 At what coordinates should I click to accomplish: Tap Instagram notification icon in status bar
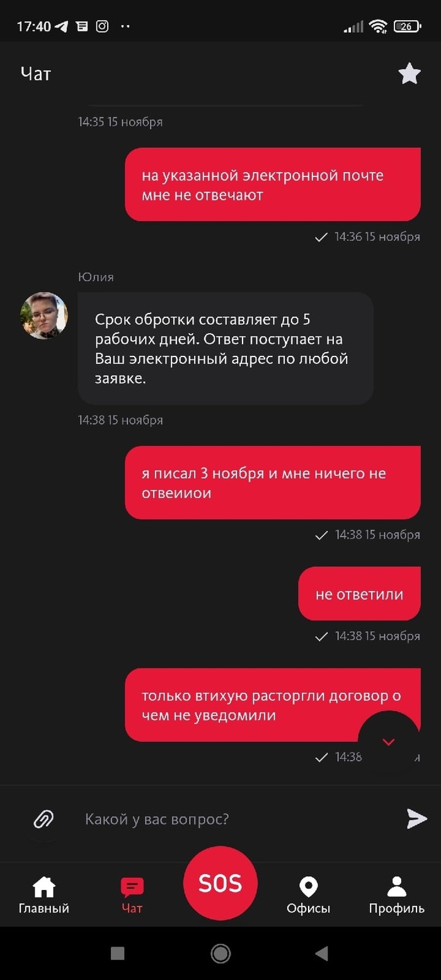(x=102, y=26)
